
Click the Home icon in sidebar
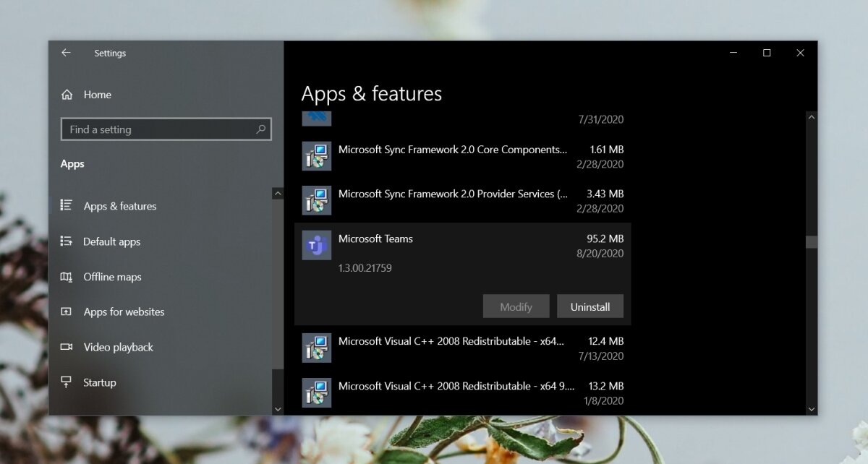67,95
